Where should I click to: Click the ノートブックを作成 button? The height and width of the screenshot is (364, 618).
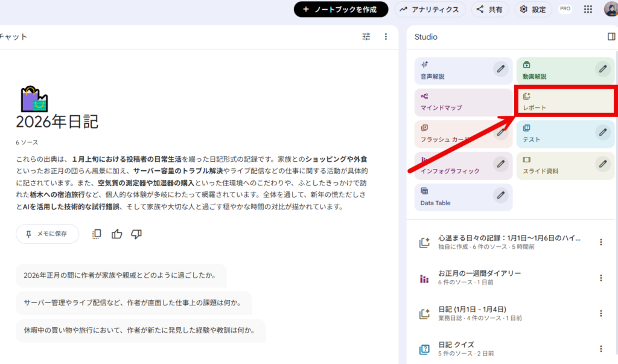coord(340,9)
